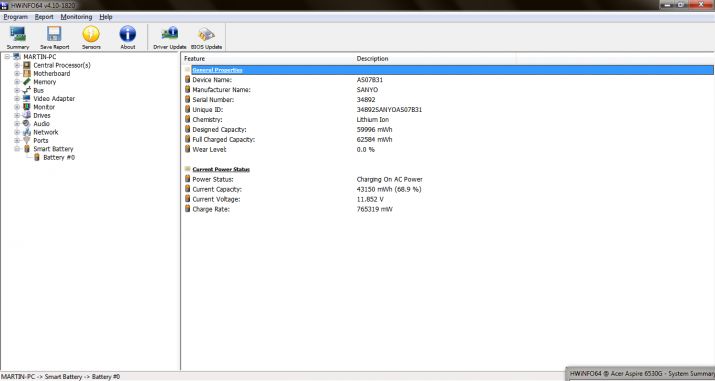
Task: Click the Current Power Status heading
Action: (221, 169)
